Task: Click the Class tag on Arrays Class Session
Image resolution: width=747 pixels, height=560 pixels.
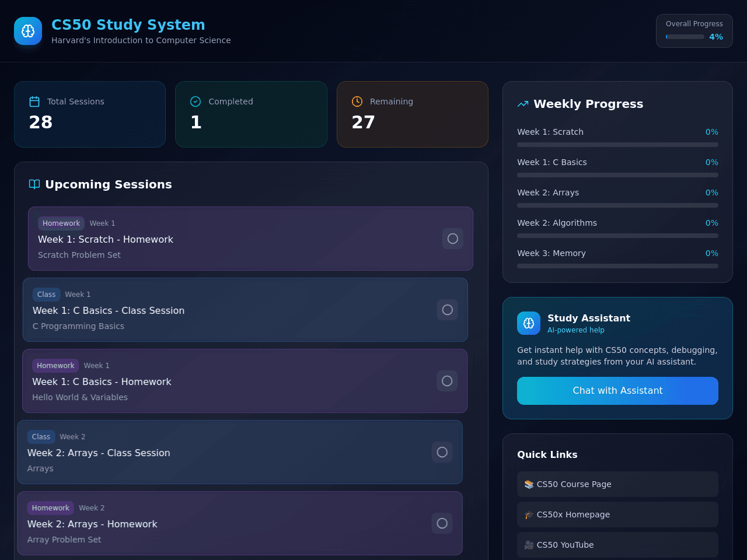Action: click(41, 437)
